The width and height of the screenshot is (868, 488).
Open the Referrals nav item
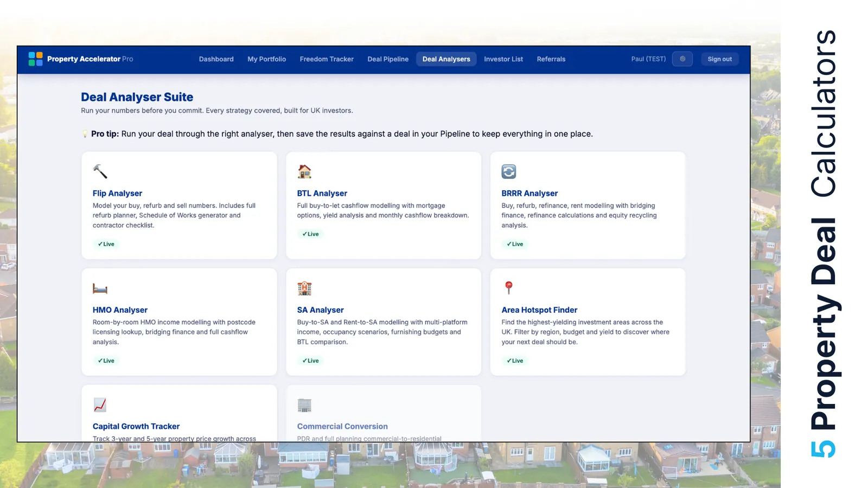point(551,59)
